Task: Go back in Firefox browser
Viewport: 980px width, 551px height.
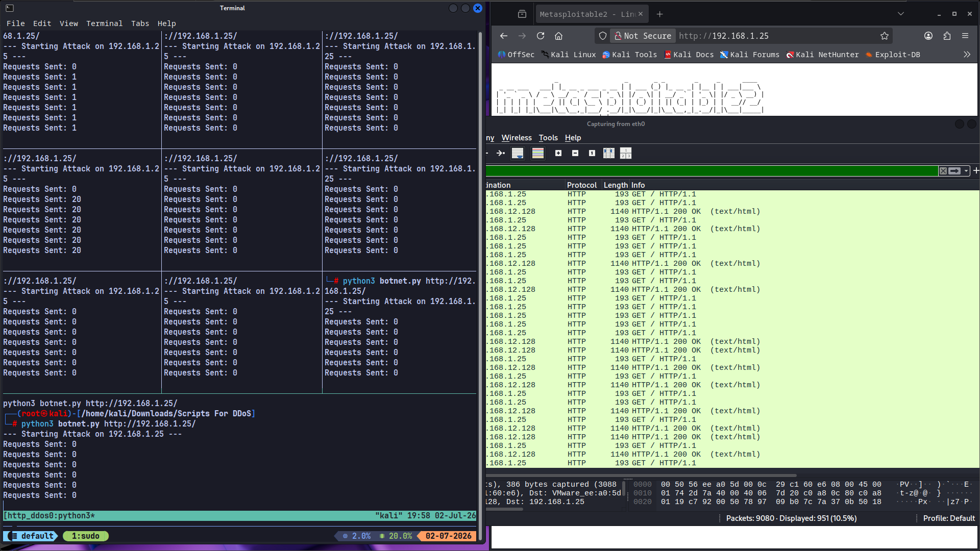Action: 504,36
